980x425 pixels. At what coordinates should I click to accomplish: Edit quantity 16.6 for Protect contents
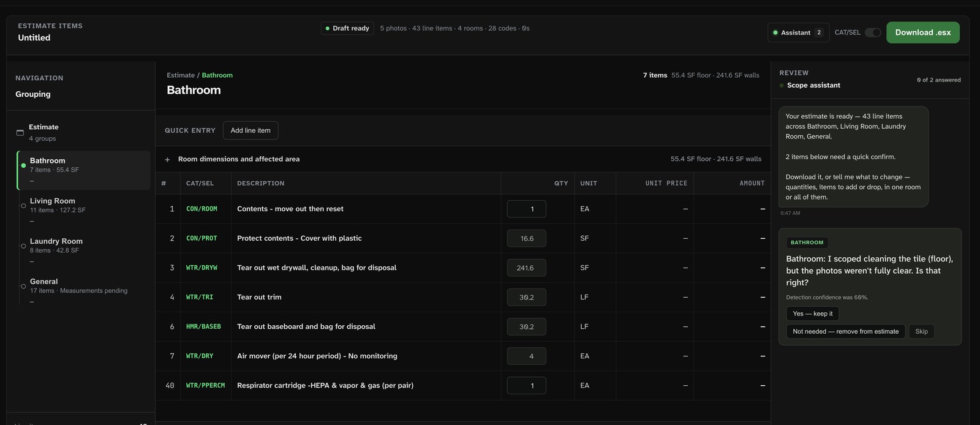point(526,238)
